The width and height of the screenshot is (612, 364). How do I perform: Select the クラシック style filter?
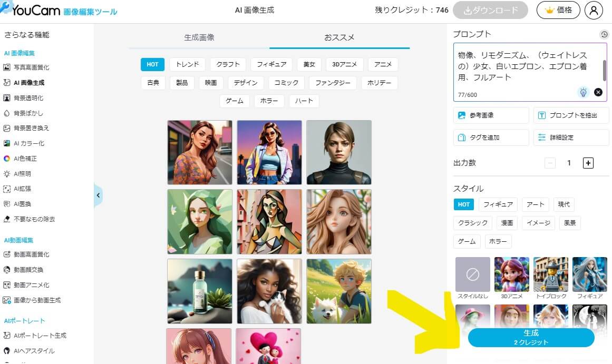473,223
